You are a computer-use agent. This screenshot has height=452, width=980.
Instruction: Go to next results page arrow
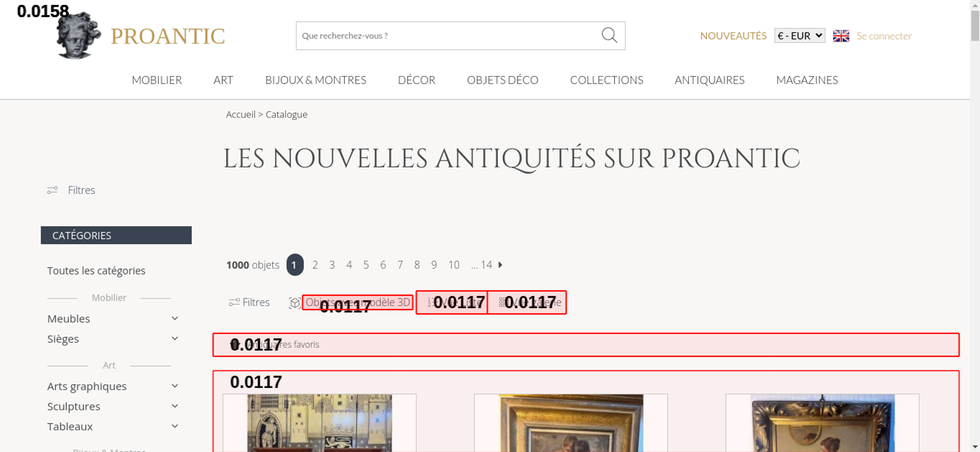pyautogui.click(x=500, y=265)
